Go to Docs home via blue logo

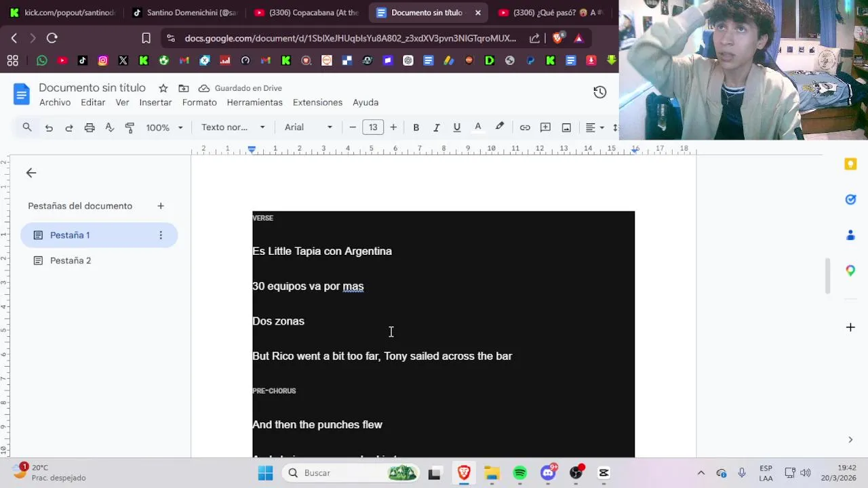point(22,94)
